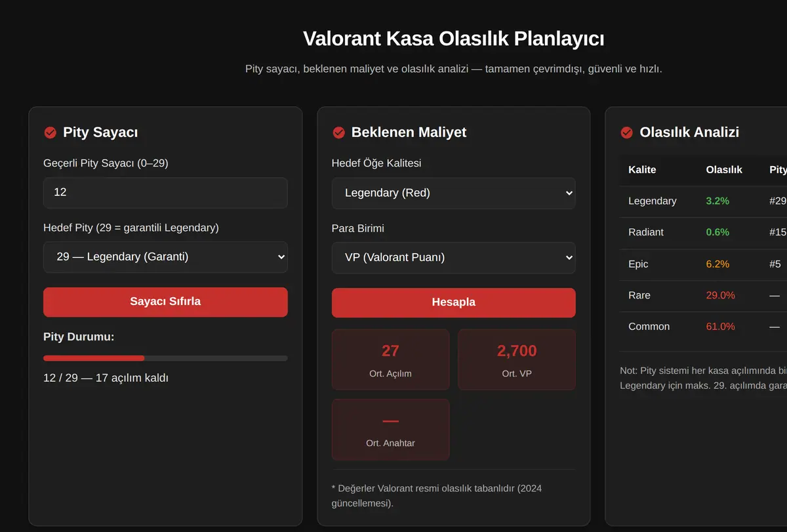This screenshot has height=532, width=787.
Task: Click the Hesapla button
Action: pyautogui.click(x=453, y=302)
